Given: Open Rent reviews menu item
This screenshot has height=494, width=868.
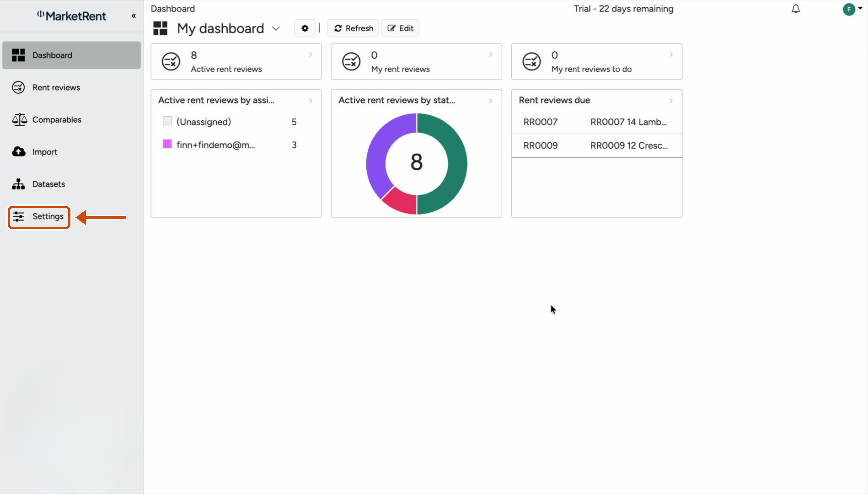Looking at the screenshot, I should click(x=71, y=87).
